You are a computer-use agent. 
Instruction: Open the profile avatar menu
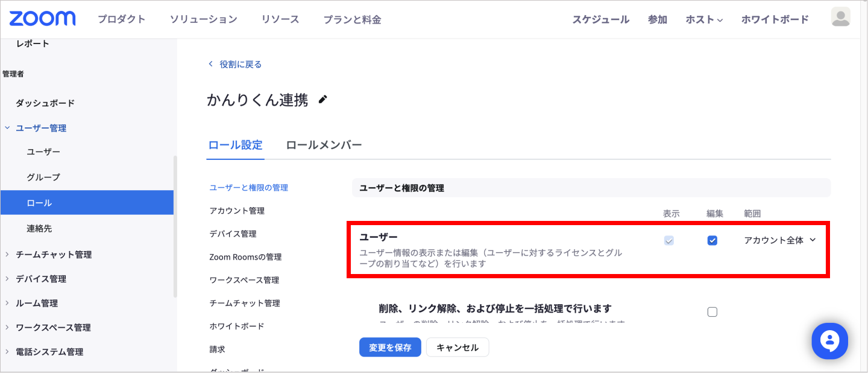point(840,19)
